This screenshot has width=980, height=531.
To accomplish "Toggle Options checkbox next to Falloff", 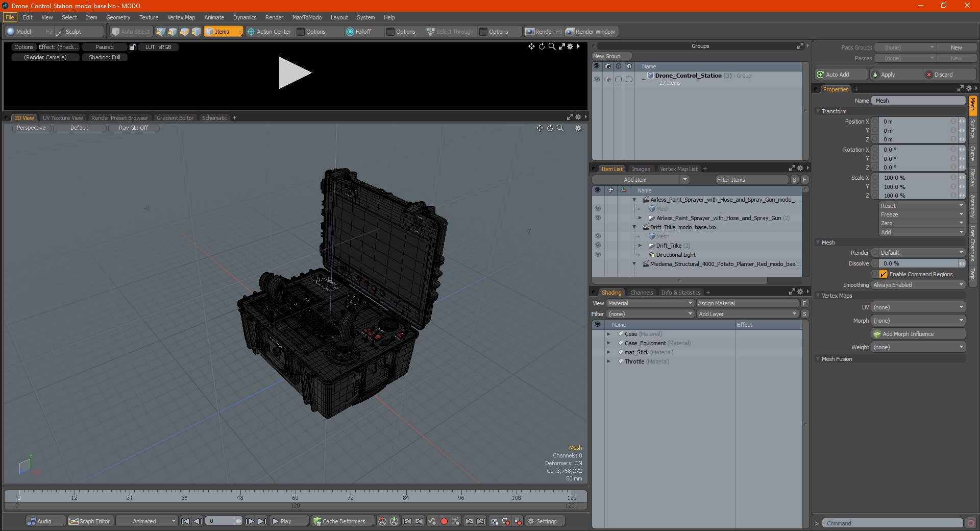I will (390, 32).
